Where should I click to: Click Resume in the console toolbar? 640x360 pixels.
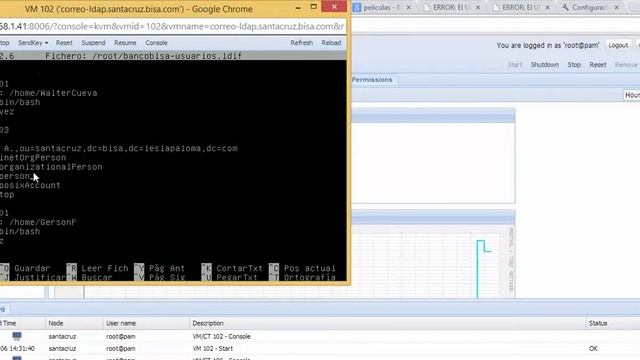pyautogui.click(x=125, y=43)
